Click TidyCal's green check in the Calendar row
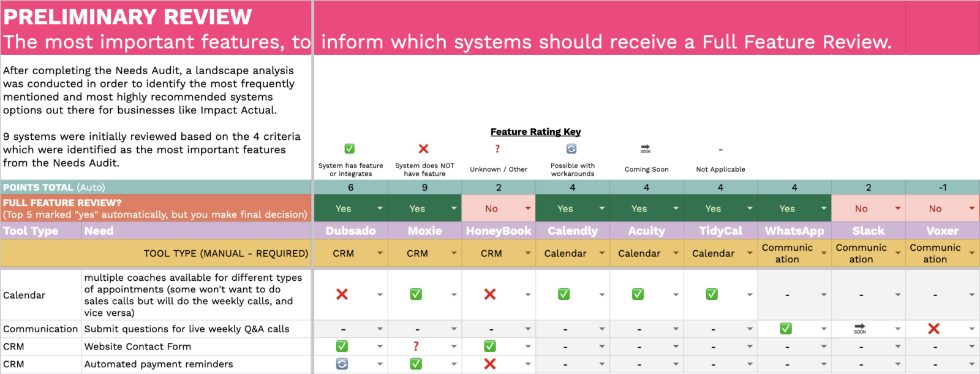This screenshot has height=374, width=980. pyautogui.click(x=712, y=294)
